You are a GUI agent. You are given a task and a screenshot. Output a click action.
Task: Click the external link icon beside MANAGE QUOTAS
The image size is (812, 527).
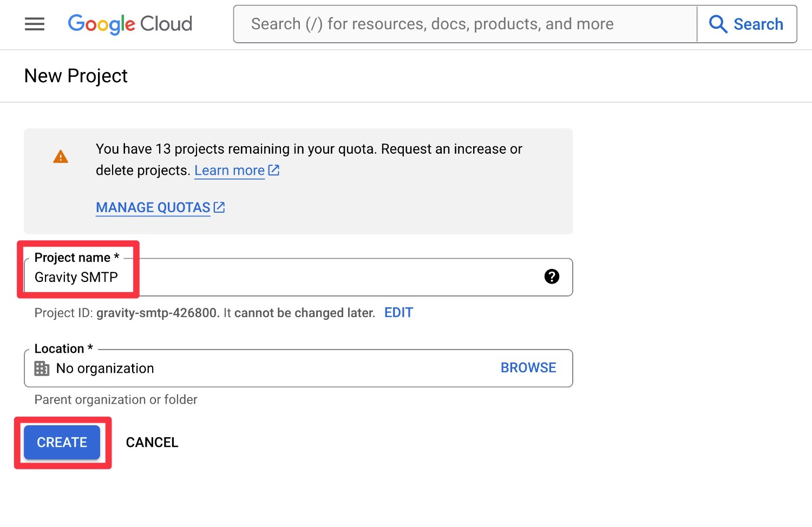(x=219, y=207)
